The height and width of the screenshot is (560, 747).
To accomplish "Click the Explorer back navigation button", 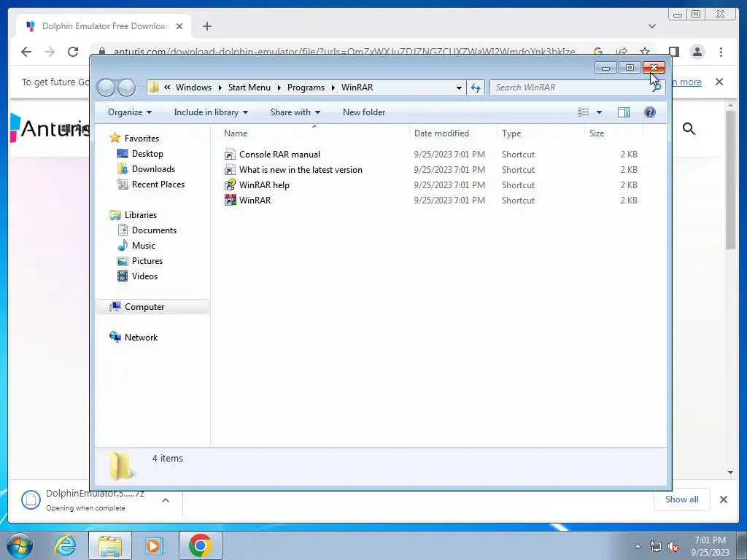I will 106,87.
